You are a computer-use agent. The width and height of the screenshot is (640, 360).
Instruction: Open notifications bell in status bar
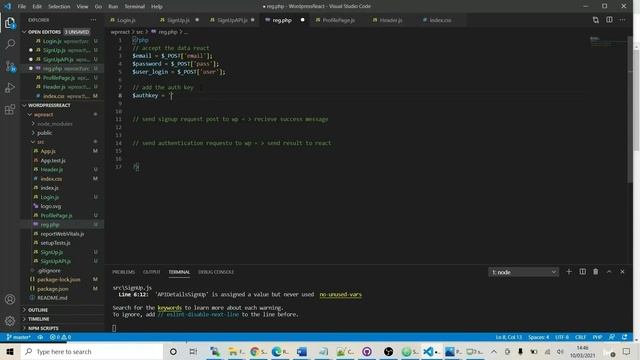624,337
